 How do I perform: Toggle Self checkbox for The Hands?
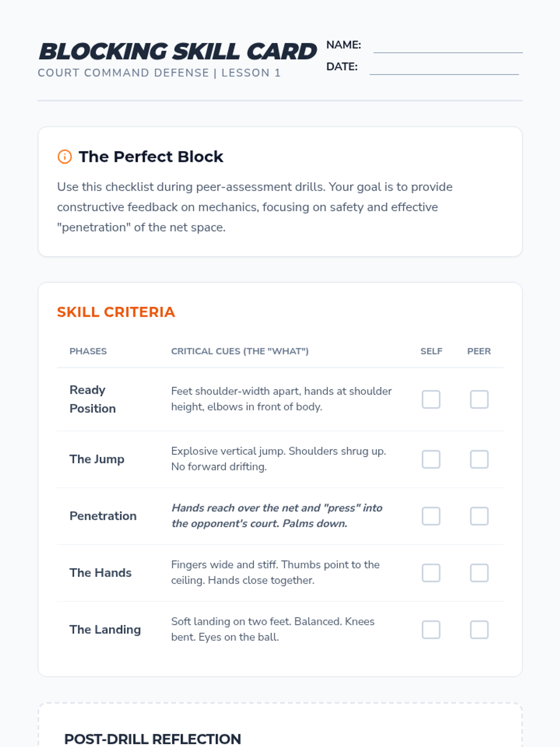[x=431, y=573]
